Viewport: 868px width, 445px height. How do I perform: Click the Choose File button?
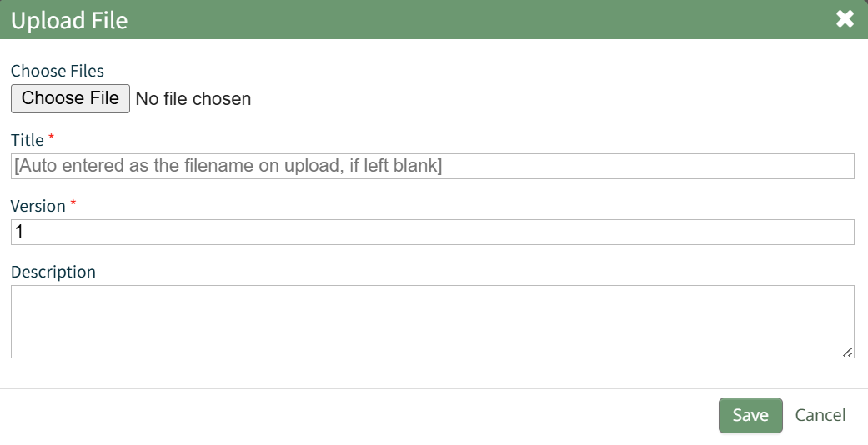tap(70, 98)
